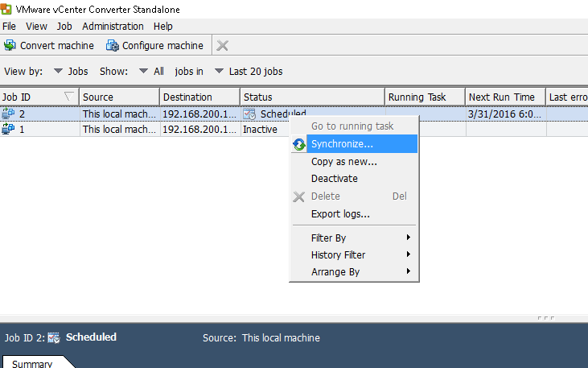Screen dimensions: 588x368
Task: Click the Configure machine toolbar icon
Action: (x=113, y=46)
